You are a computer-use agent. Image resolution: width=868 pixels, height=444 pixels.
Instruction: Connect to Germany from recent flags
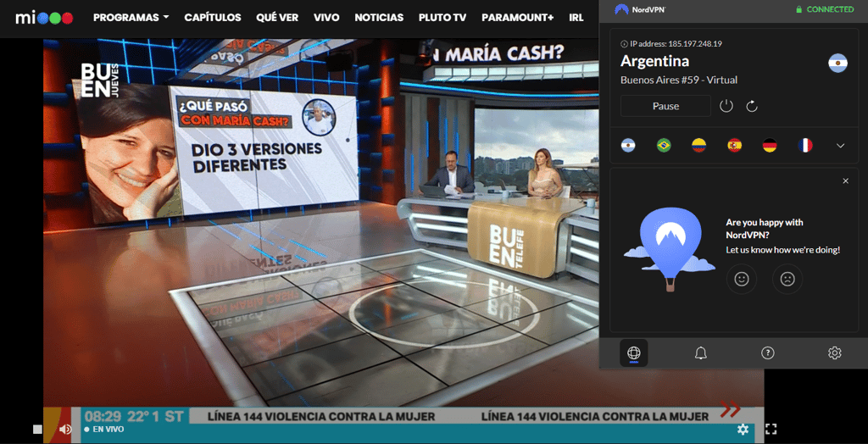770,145
